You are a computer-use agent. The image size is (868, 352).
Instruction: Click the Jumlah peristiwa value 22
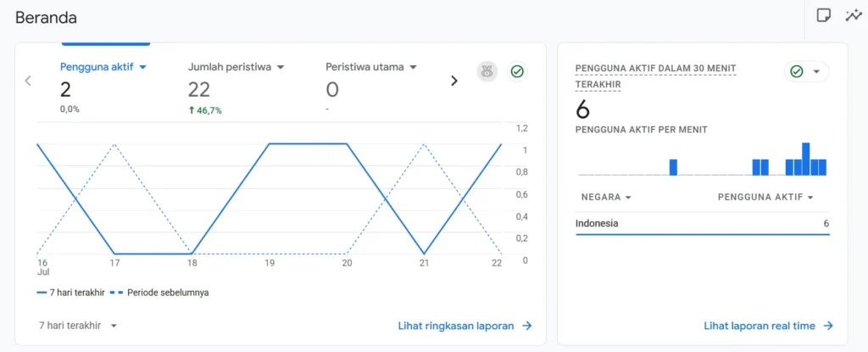[x=198, y=89]
